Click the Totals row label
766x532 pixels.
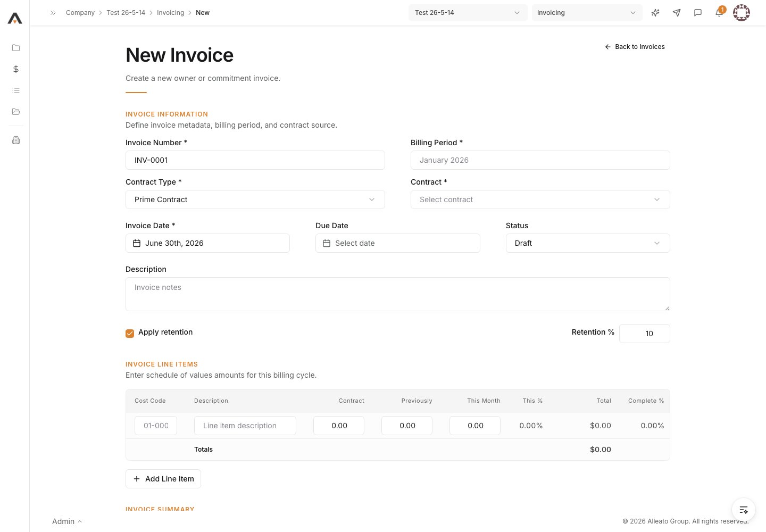(203, 450)
